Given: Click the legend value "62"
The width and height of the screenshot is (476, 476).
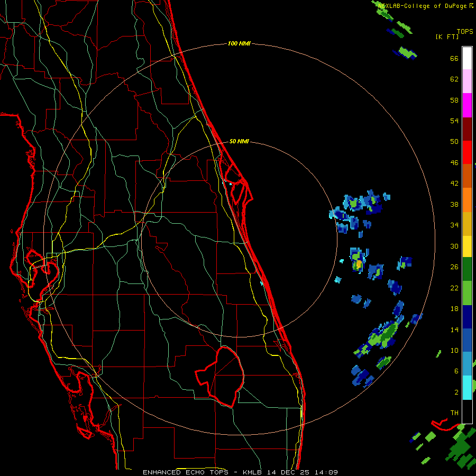Looking at the screenshot, I should (454, 79).
